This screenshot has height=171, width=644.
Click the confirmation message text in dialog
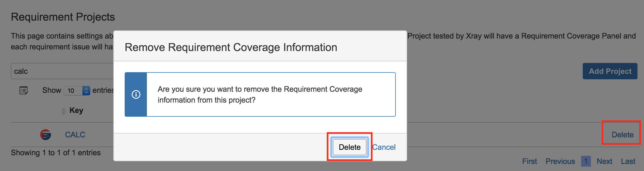click(260, 94)
